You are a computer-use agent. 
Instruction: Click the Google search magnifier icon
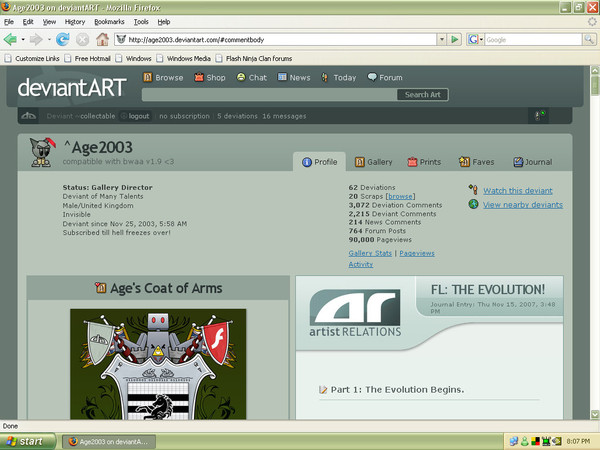(589, 39)
